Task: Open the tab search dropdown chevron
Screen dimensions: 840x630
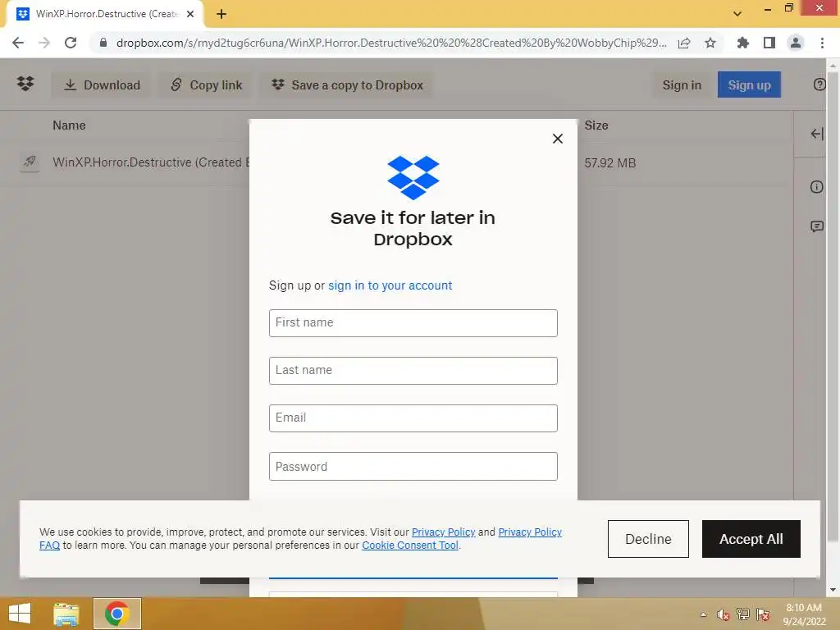Action: pos(737,14)
